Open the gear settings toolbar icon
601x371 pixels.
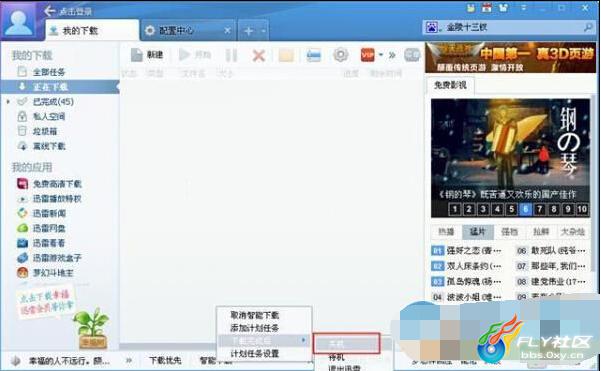[x=340, y=55]
